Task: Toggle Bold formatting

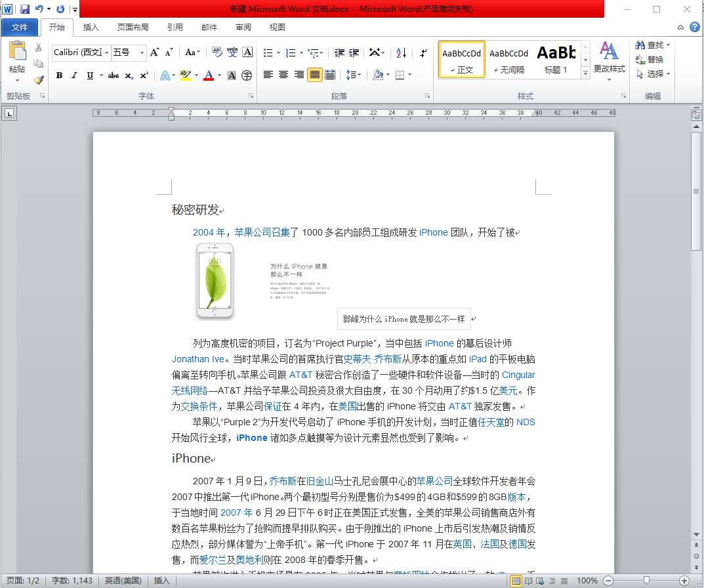Action: 59,75
